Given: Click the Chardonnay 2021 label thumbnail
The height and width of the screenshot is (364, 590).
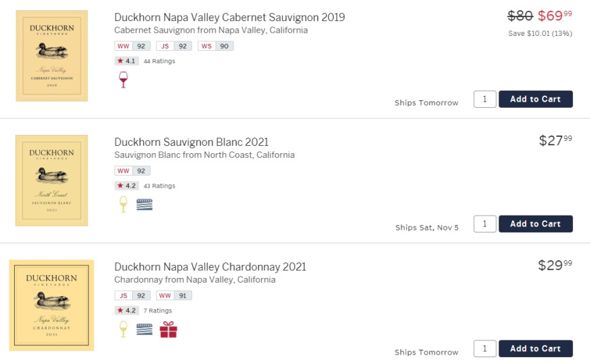Looking at the screenshot, I should (x=52, y=305).
